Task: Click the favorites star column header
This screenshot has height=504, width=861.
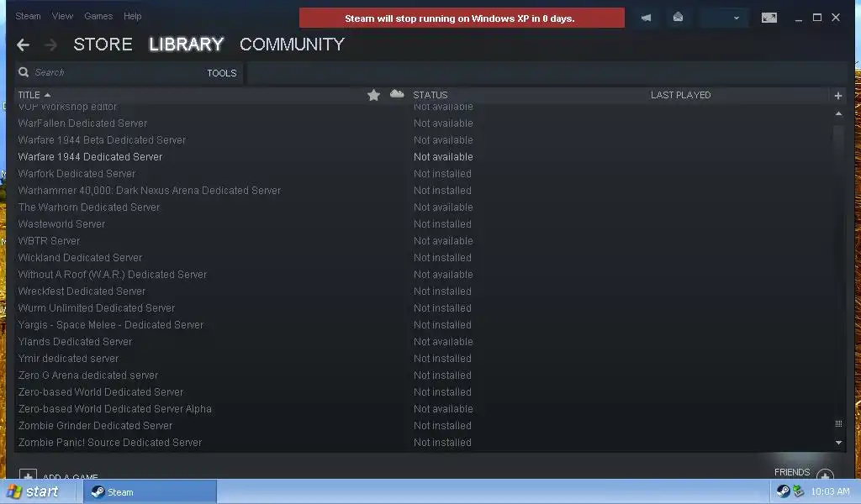Action: (373, 96)
